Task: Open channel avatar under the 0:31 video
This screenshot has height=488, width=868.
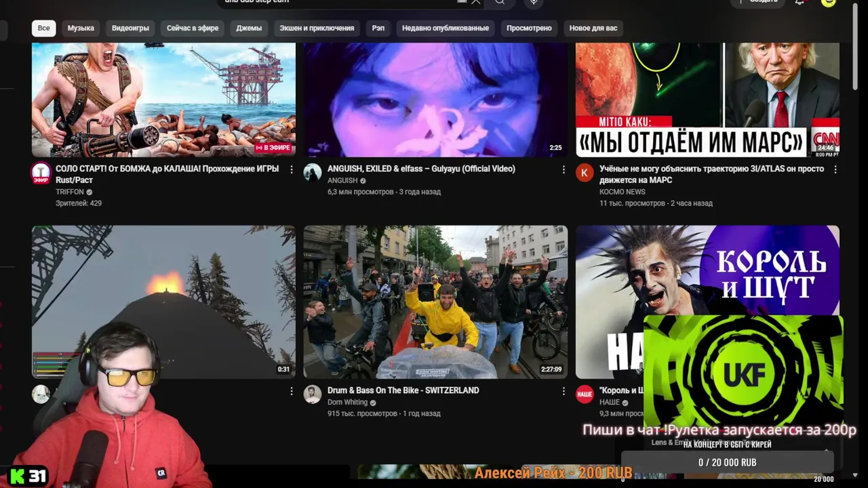Action: tap(41, 394)
